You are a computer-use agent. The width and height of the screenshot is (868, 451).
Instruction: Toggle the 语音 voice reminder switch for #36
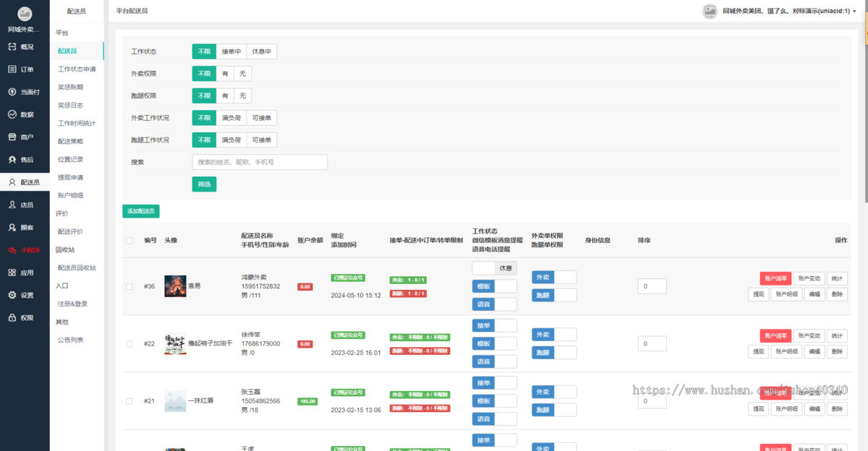click(x=495, y=304)
